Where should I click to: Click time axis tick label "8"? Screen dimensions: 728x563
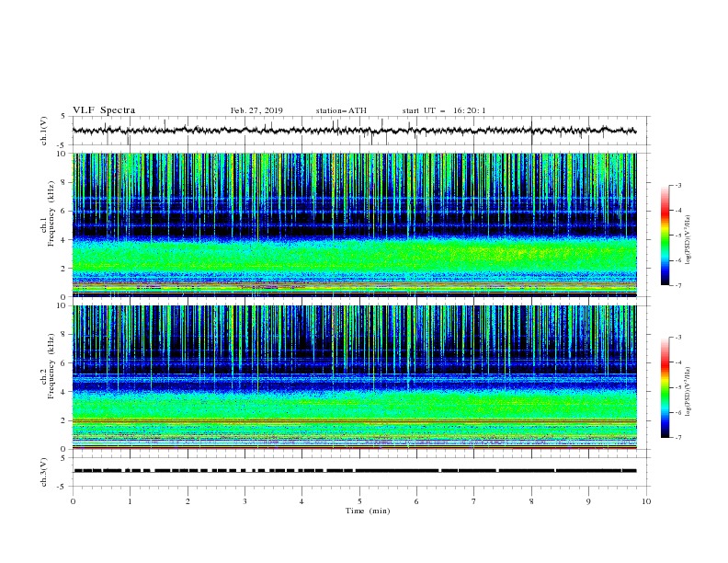[531, 501]
